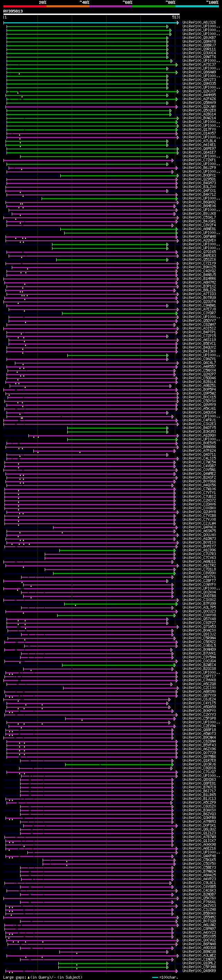Click the white query sequence bar
The image size is (222, 980).
pyautogui.click(x=92, y=15)
